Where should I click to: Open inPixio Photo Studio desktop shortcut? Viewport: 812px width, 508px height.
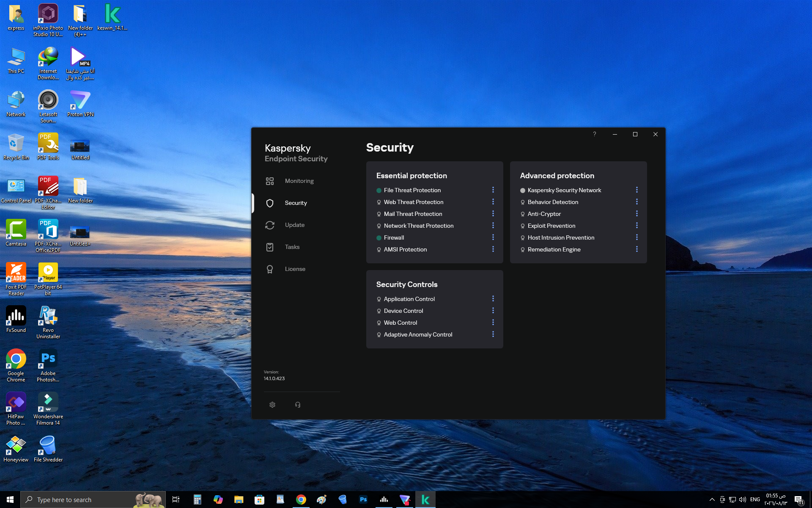pyautogui.click(x=48, y=20)
